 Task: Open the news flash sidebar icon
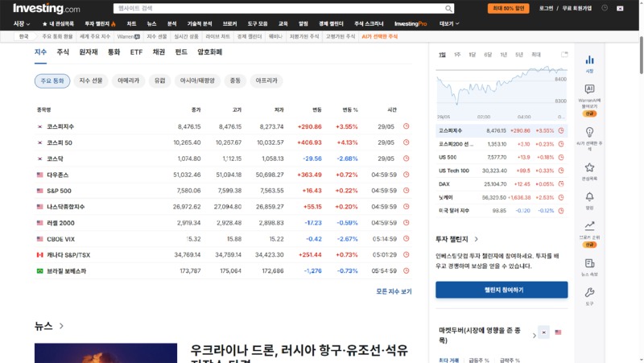point(589,263)
